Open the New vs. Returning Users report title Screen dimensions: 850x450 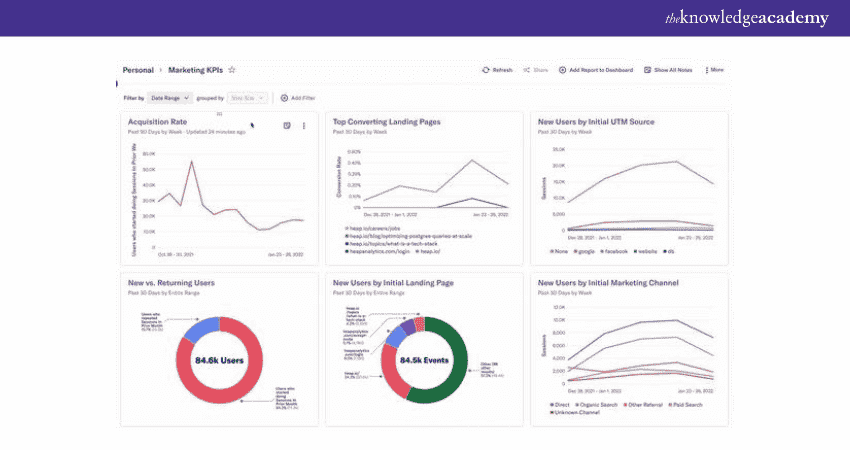(170, 283)
